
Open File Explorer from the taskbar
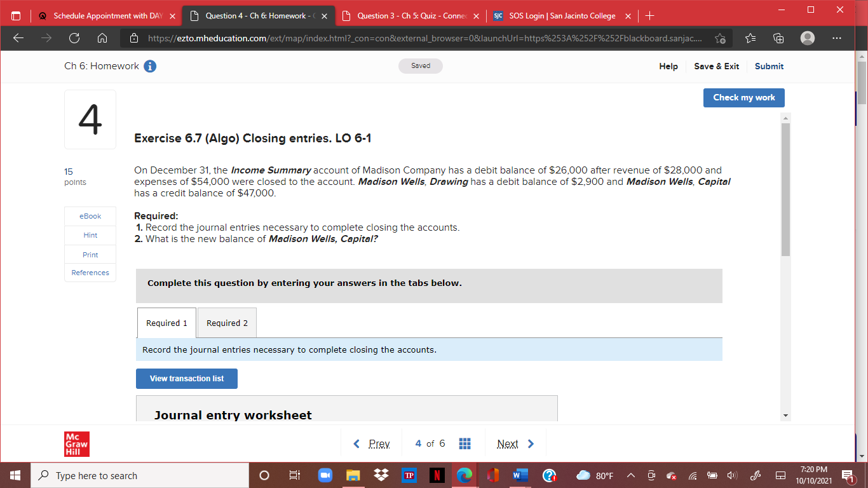click(x=353, y=475)
